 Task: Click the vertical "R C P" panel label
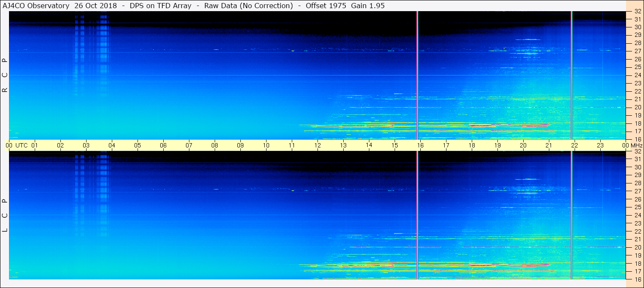coord(5,75)
